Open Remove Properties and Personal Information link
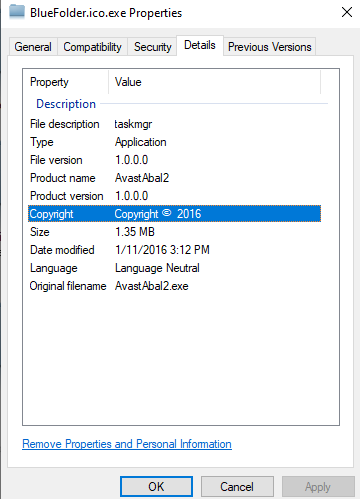 pyautogui.click(x=127, y=444)
